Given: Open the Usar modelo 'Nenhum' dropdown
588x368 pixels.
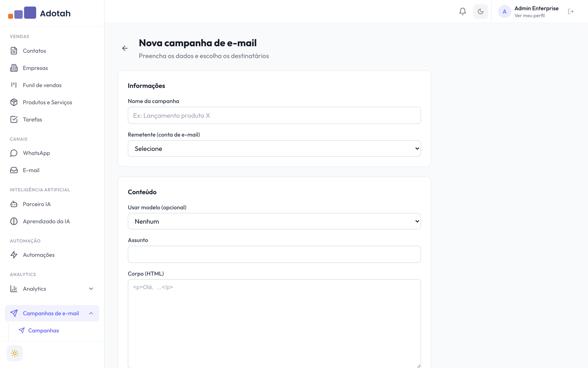Looking at the screenshot, I should [x=274, y=221].
